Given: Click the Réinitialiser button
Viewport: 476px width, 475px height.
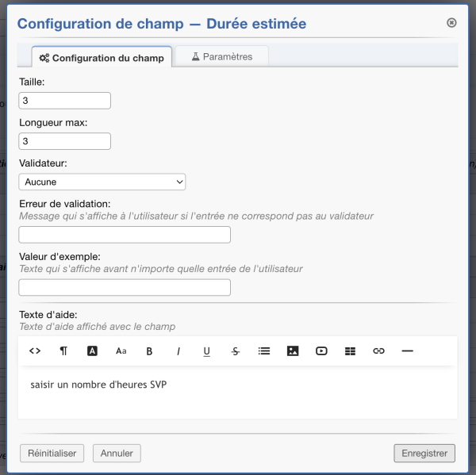Looking at the screenshot, I should pos(52,453).
